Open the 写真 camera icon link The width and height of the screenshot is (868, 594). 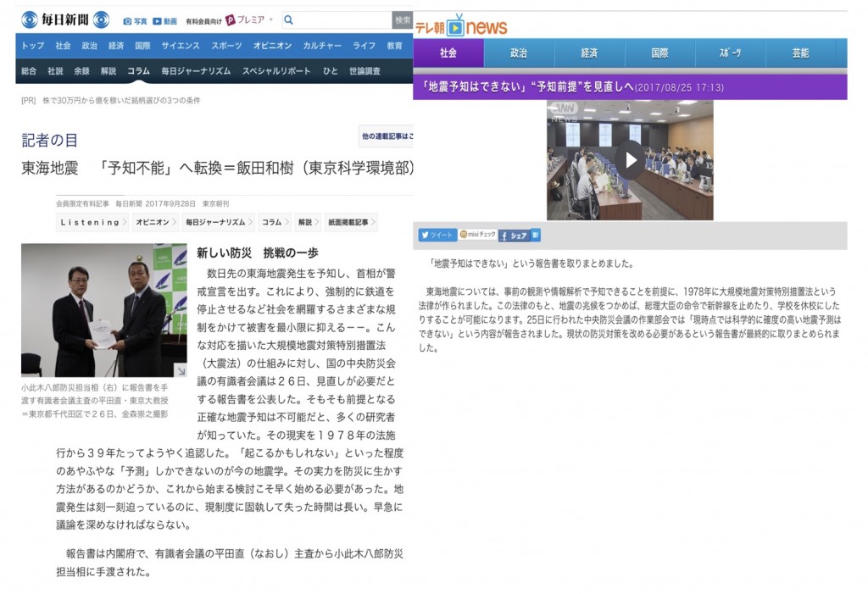135,20
